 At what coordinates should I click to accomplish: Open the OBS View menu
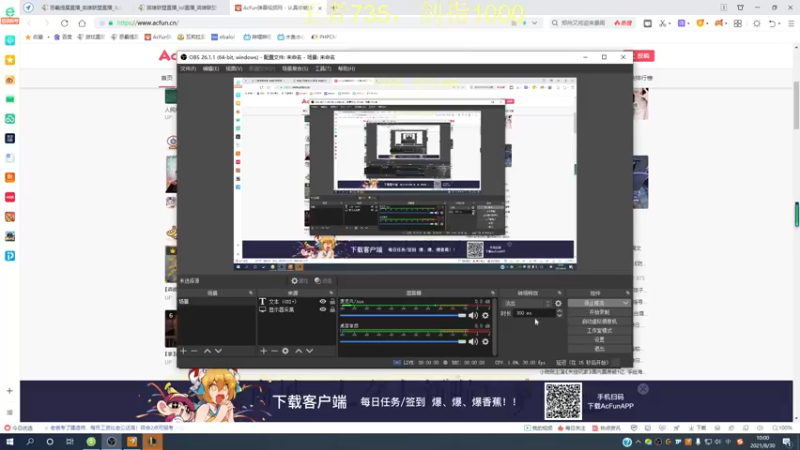tap(234, 68)
